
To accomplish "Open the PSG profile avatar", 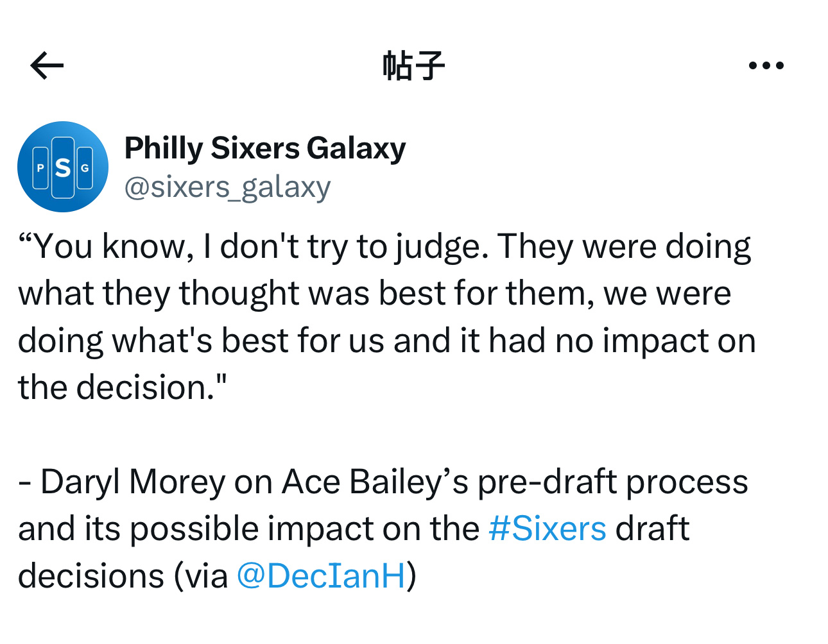I will tap(63, 167).
